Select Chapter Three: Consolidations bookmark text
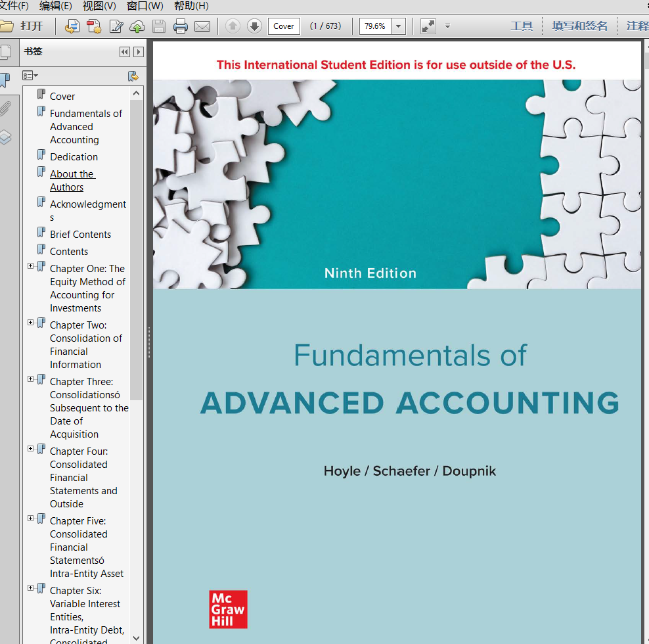Viewport: 649px width, 644px height. click(x=89, y=407)
